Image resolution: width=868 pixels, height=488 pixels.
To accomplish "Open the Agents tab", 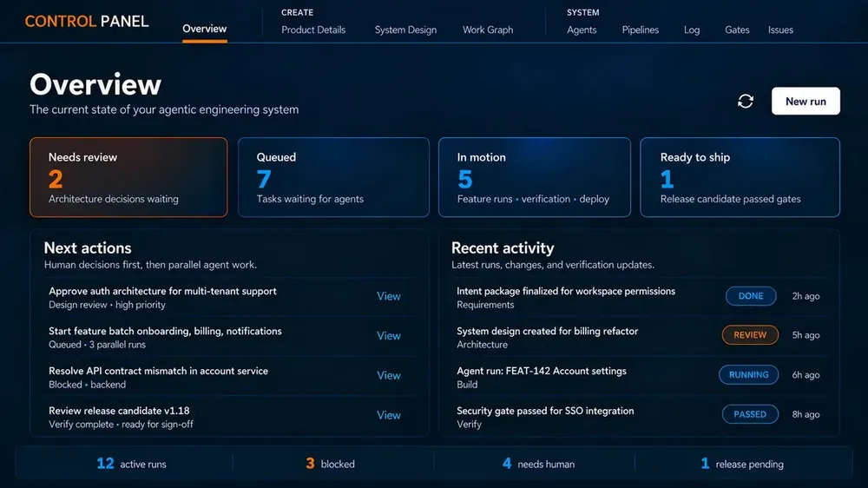I will (x=582, y=30).
